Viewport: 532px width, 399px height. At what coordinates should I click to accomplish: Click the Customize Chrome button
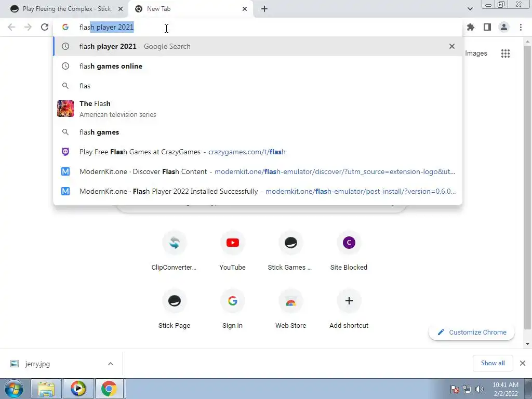point(472,332)
